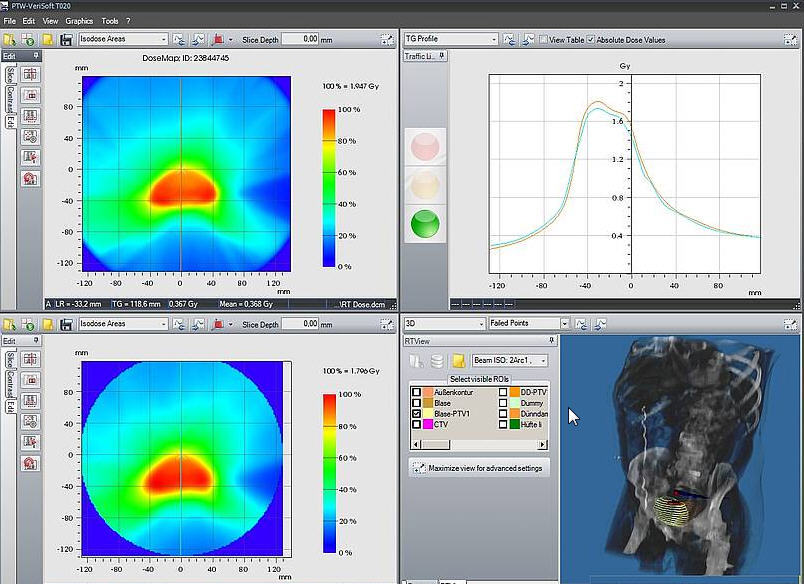The height and width of the screenshot is (584, 804).
Task: Click third edit tool icon in top-left sidebar
Action: click(x=30, y=116)
